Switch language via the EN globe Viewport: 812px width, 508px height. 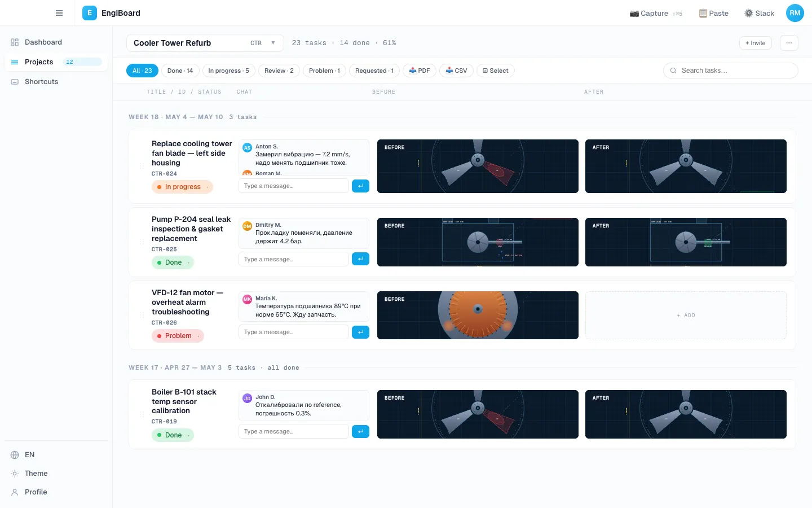56,455
